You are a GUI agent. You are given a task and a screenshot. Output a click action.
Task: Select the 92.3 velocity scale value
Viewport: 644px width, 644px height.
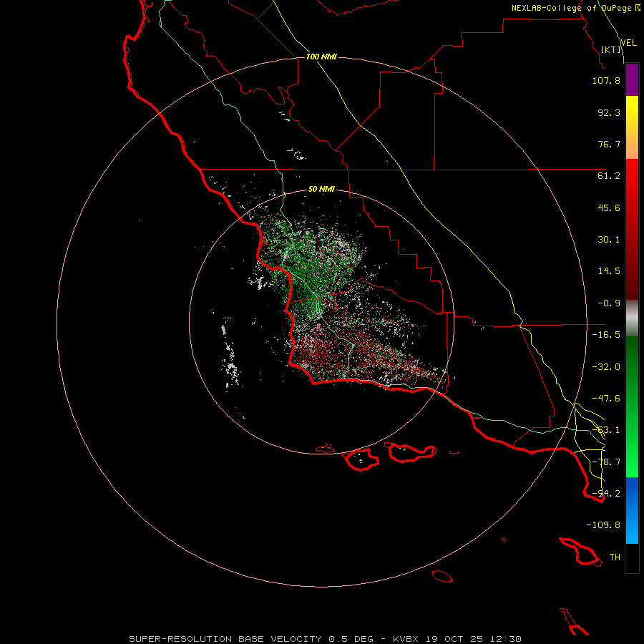(609, 112)
